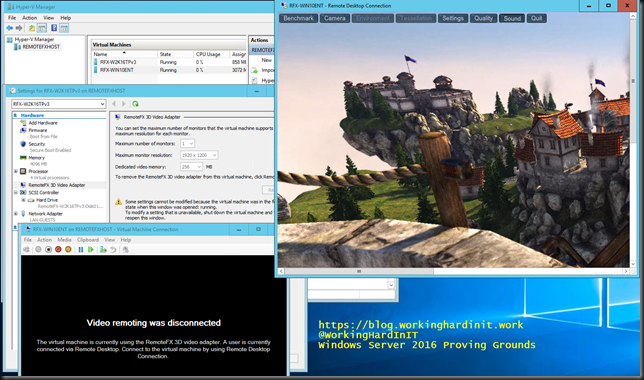This screenshot has width=644, height=380.
Task: Click the orange Save state icon
Action: [x=68, y=249]
